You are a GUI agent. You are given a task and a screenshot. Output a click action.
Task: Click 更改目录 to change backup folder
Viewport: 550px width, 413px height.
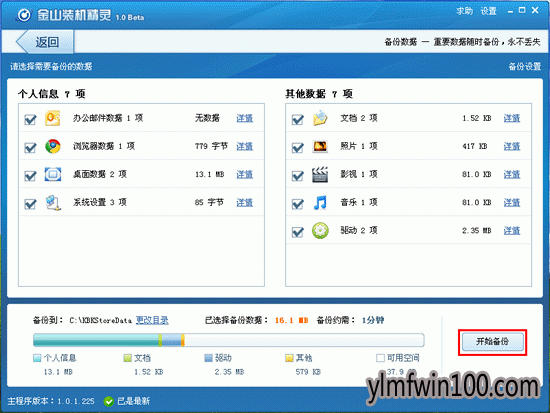coord(152,320)
